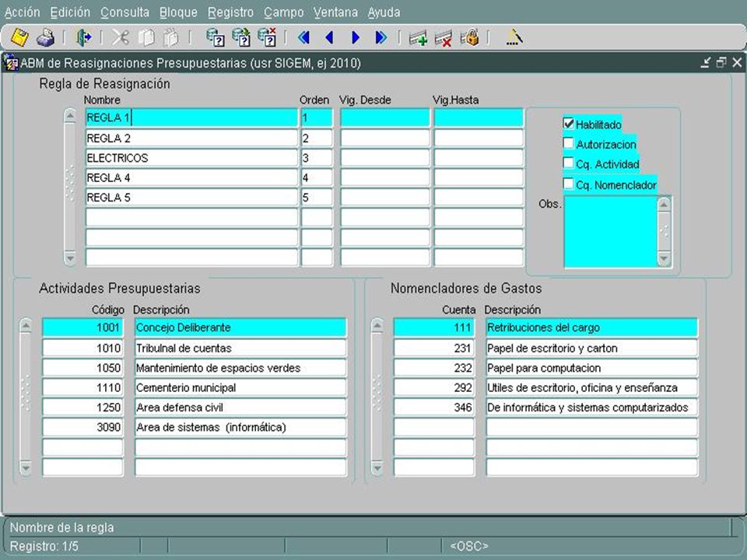Select the Tribulnal de cuentas description
747x560 pixels.
pyautogui.click(x=240, y=348)
